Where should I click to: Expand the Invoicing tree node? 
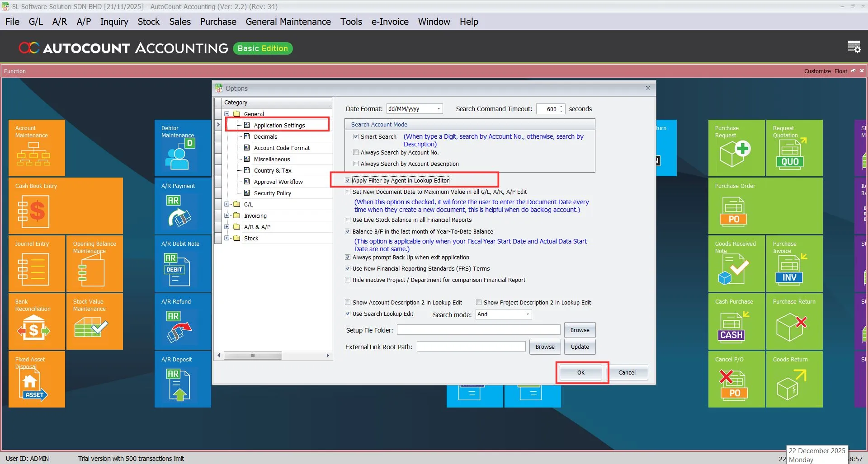tap(227, 216)
